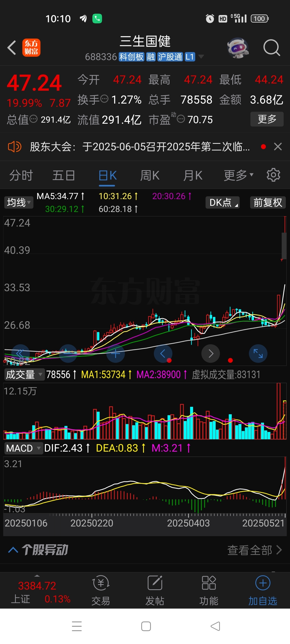290x644 pixels.
Task: Open MACD indicator dropdown
Action: point(24,448)
